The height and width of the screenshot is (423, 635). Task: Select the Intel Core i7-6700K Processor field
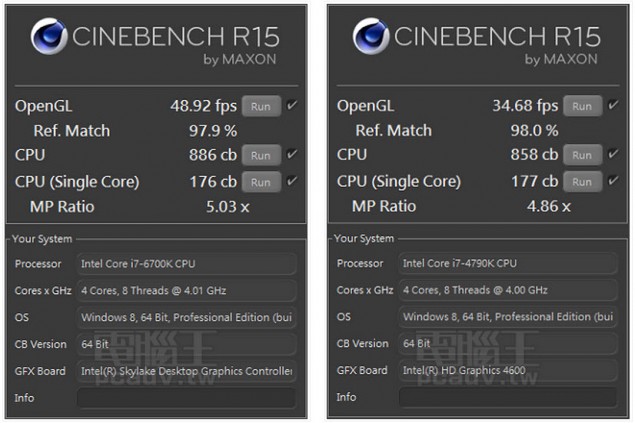[186, 263]
